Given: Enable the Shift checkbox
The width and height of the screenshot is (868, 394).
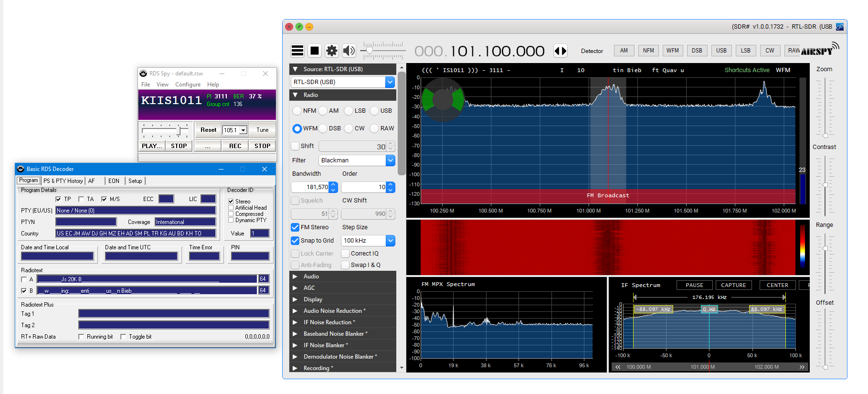Looking at the screenshot, I should click(295, 146).
